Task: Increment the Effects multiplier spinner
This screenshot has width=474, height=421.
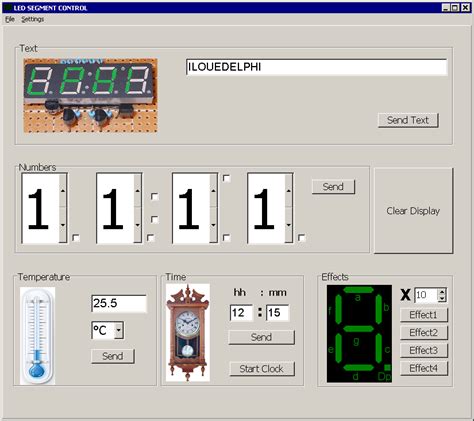Action: coord(442,292)
